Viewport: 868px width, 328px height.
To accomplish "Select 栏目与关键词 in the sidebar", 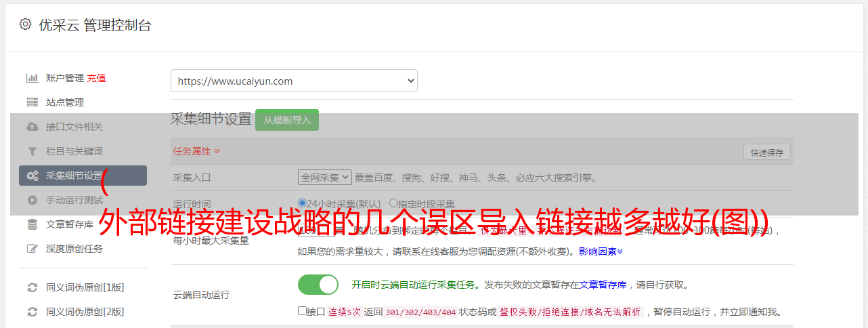I will click(x=74, y=151).
